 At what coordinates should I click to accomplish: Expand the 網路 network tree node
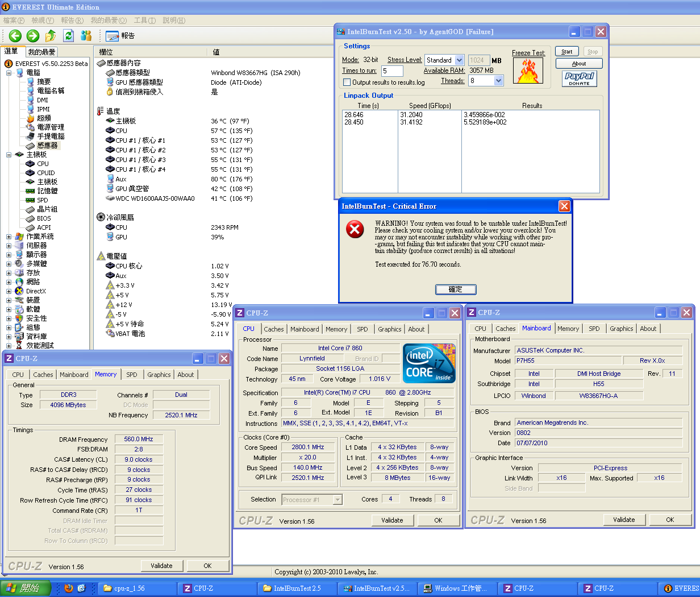pos(9,282)
